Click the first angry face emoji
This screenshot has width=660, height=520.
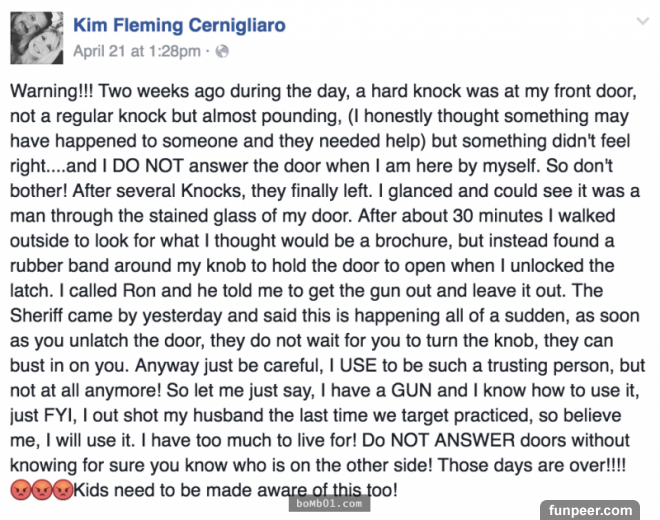20,490
